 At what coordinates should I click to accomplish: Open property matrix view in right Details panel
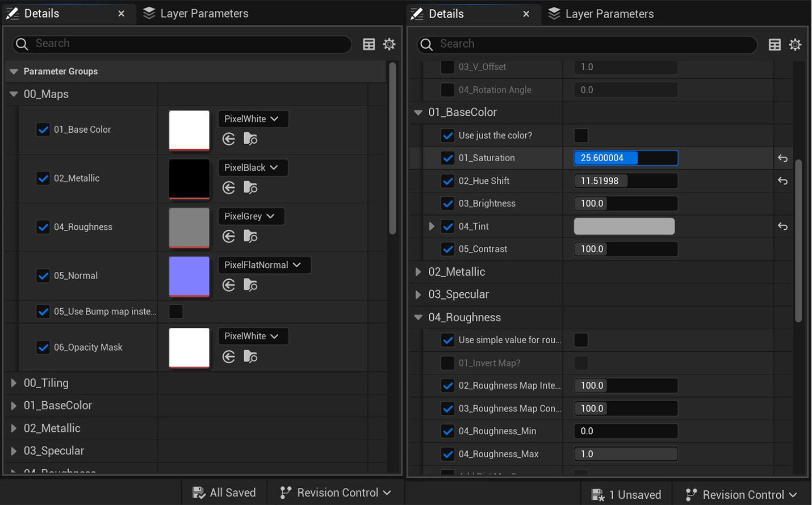click(775, 45)
